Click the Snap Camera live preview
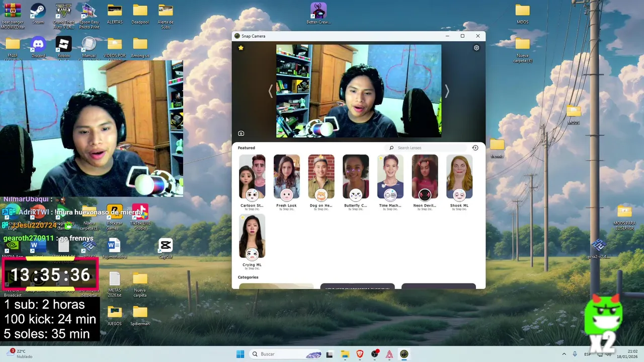 point(359,91)
